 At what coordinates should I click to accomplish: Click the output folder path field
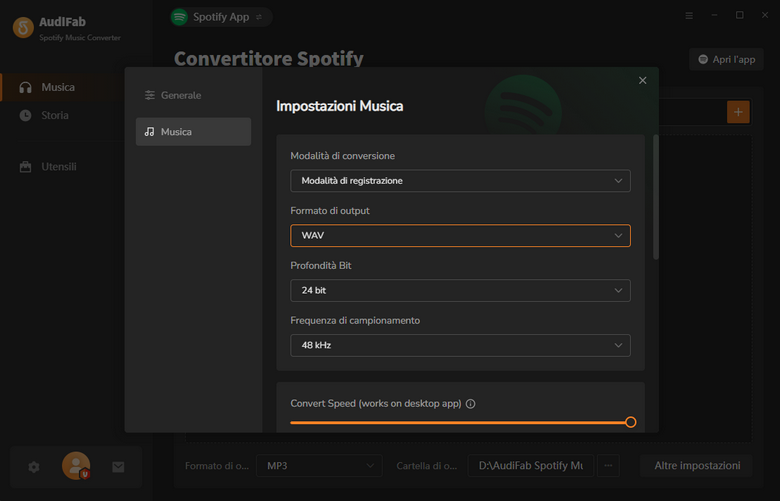(531, 466)
